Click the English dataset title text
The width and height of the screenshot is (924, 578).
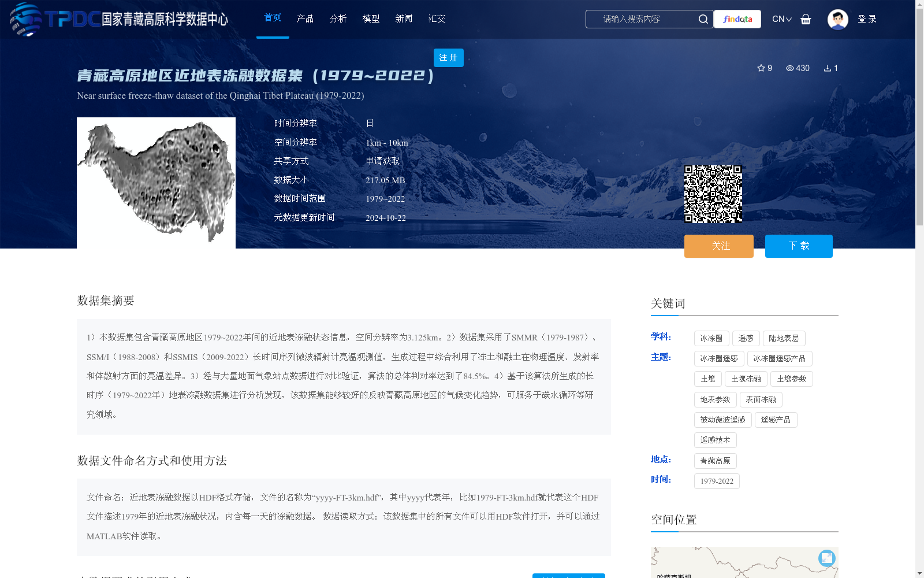click(x=221, y=95)
